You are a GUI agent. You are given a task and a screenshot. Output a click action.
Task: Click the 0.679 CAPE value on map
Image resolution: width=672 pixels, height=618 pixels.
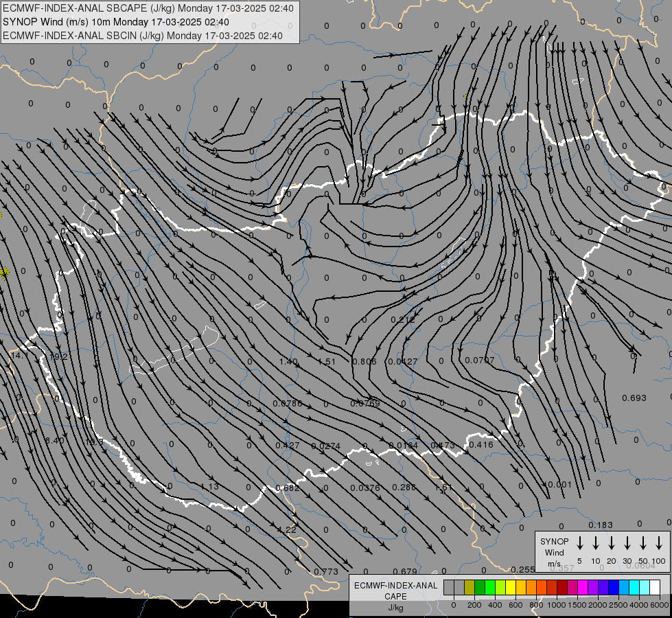tap(404, 571)
